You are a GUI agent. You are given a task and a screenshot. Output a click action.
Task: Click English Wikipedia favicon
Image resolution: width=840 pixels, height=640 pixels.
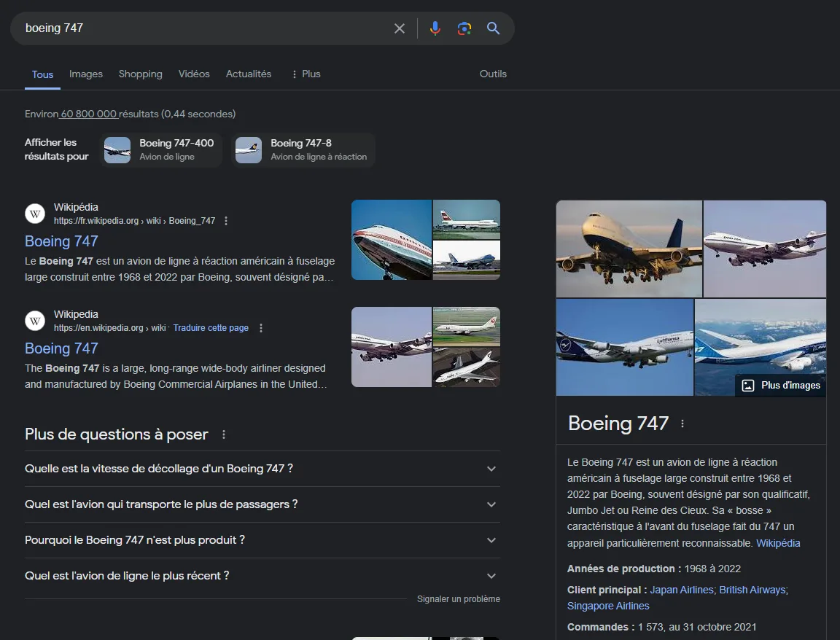tap(35, 321)
